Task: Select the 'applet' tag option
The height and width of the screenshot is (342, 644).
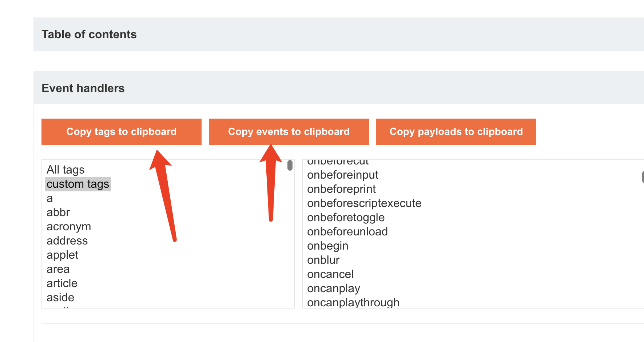Action: coord(62,255)
